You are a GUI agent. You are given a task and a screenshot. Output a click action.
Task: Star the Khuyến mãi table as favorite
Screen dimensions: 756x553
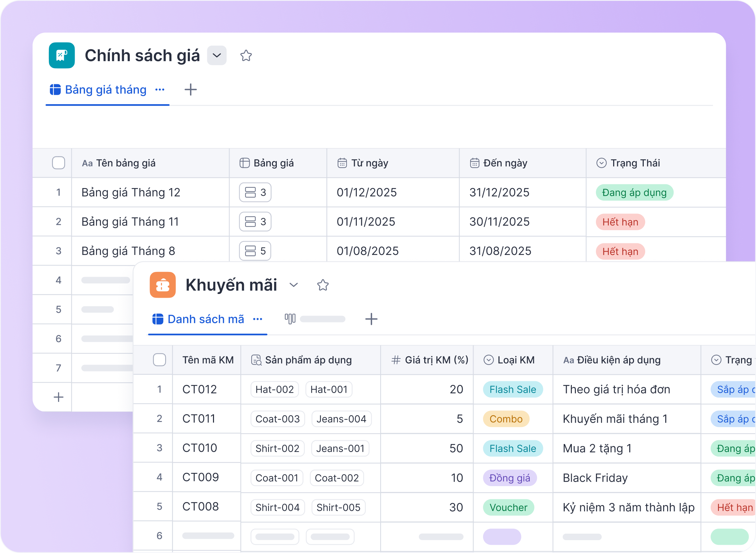323,285
